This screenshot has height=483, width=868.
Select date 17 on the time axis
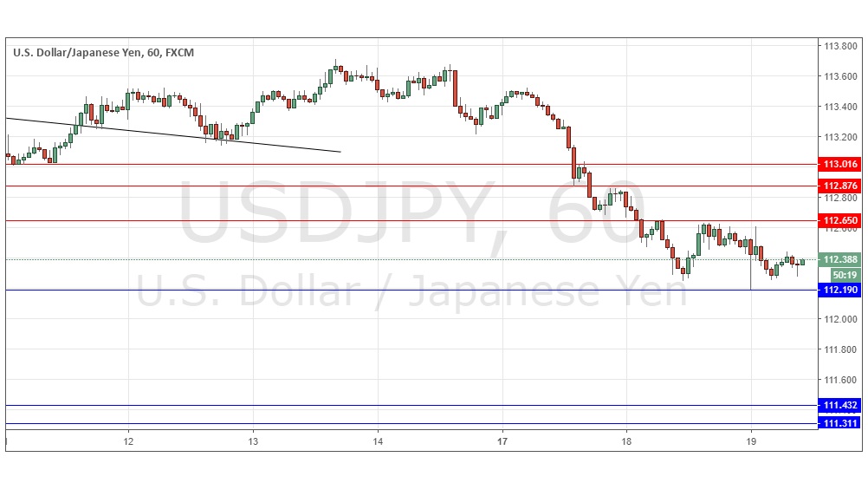tap(502, 442)
